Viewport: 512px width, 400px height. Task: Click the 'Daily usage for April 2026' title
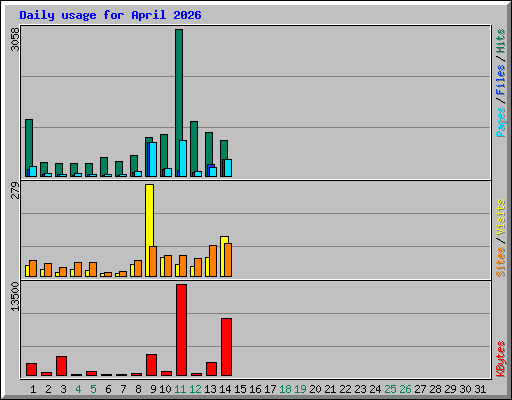(x=110, y=15)
